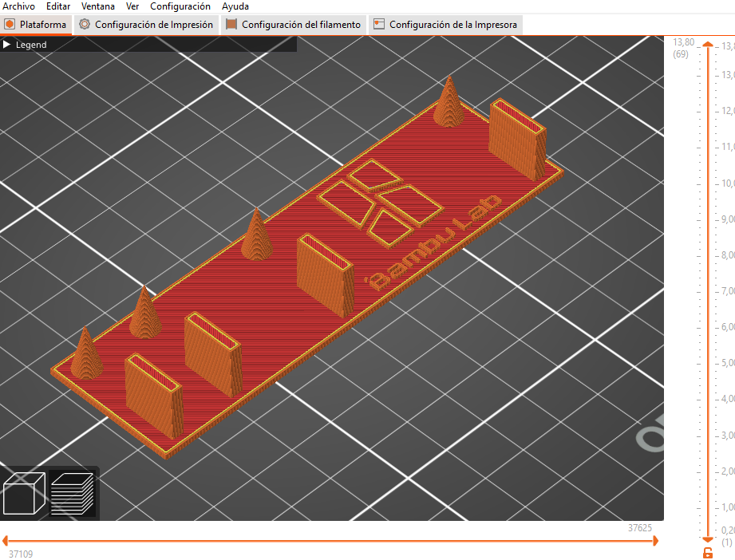
Task: Open the Editar menu
Action: (58, 6)
